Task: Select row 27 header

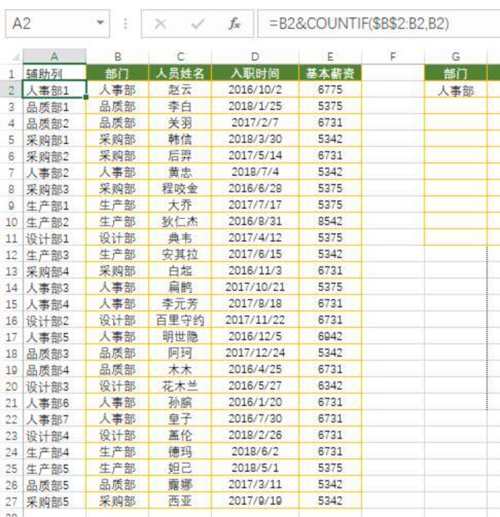Action: coord(11,502)
